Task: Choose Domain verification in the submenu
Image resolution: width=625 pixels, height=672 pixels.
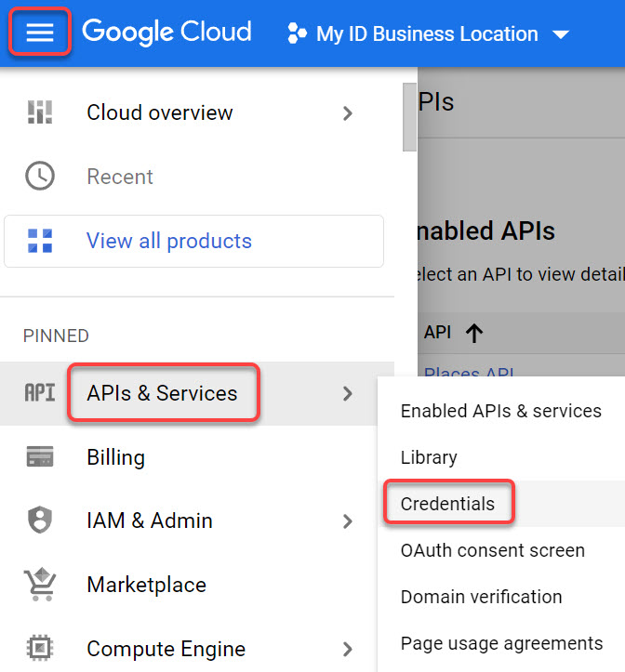Action: point(481,597)
